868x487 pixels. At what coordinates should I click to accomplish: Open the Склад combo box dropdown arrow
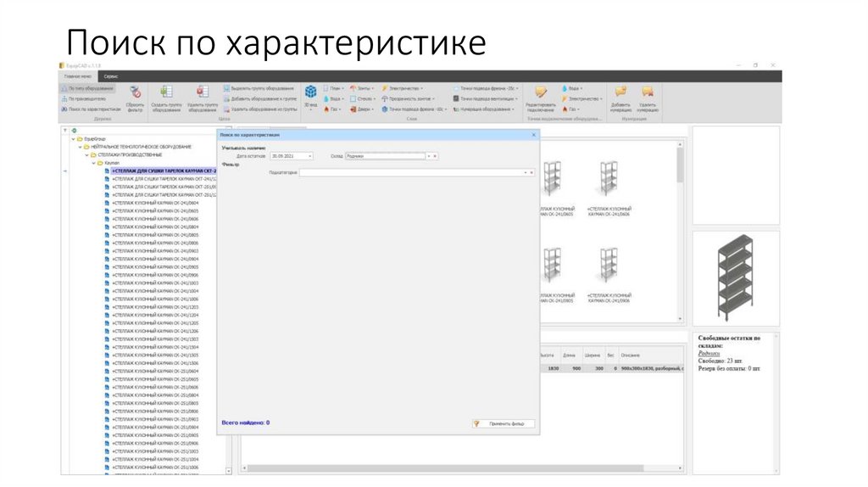pyautogui.click(x=428, y=156)
